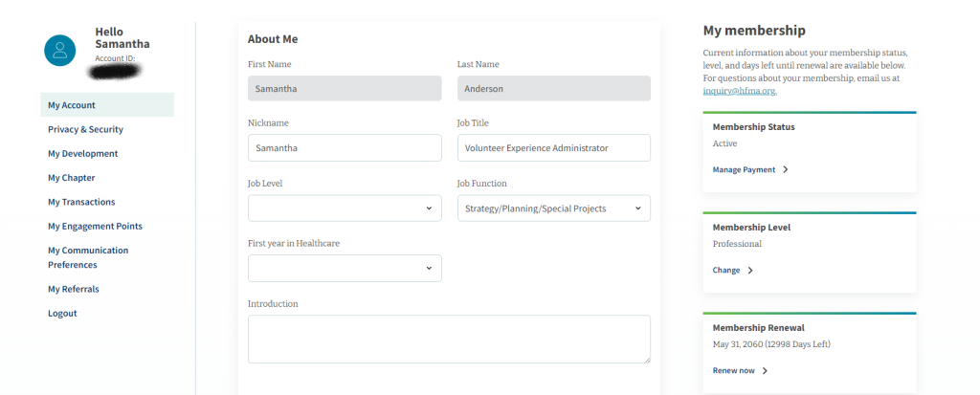Viewport: 980px width, 395px height.
Task: Click the chevron icon next to Change
Action: [750, 271]
